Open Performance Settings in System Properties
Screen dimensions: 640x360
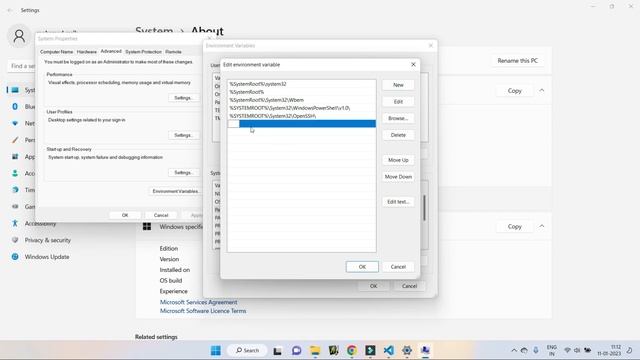coord(183,98)
